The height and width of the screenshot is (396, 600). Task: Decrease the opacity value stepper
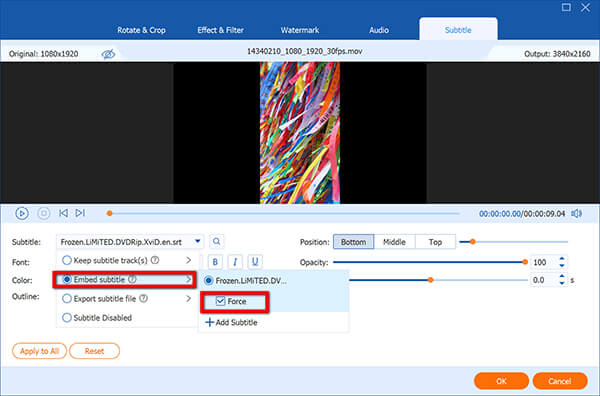coord(562,265)
